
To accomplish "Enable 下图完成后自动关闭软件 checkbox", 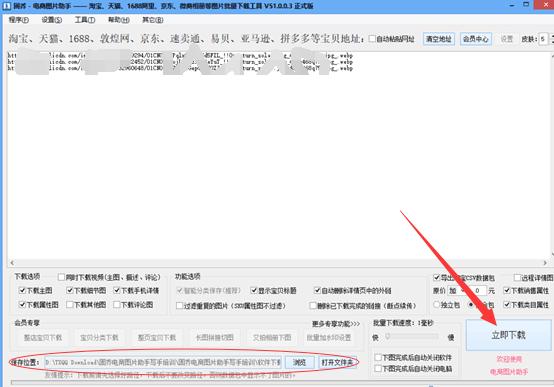I will click(378, 357).
